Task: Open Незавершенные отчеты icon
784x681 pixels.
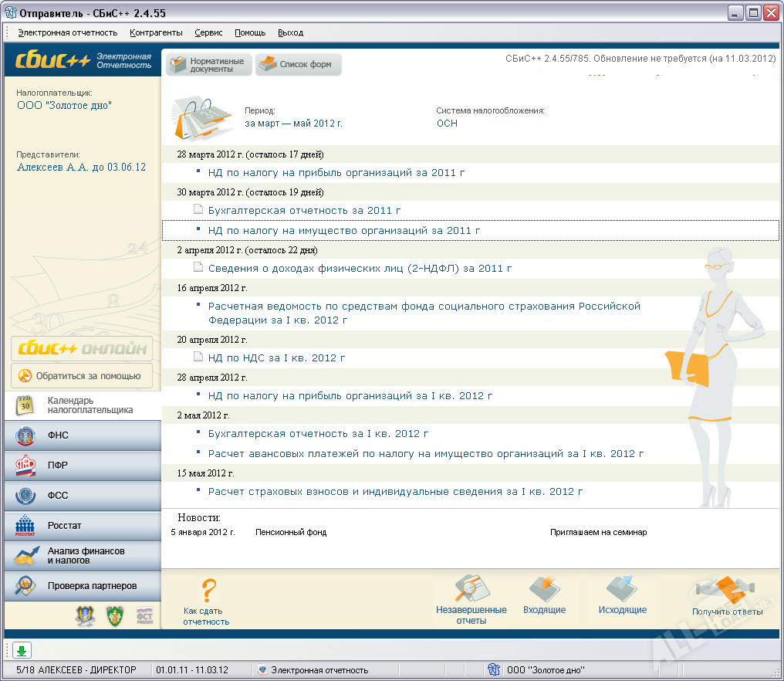Action: pos(471,591)
